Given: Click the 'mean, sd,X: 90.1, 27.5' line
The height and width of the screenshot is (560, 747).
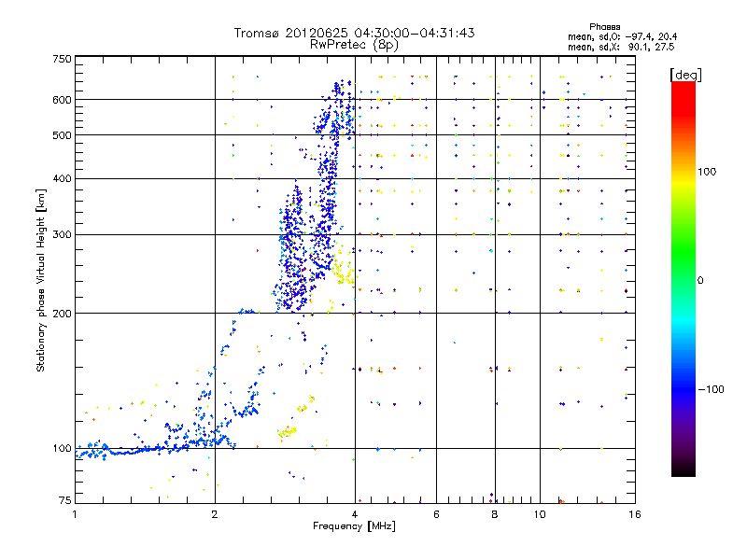Looking at the screenshot, I should pyautogui.click(x=621, y=47).
